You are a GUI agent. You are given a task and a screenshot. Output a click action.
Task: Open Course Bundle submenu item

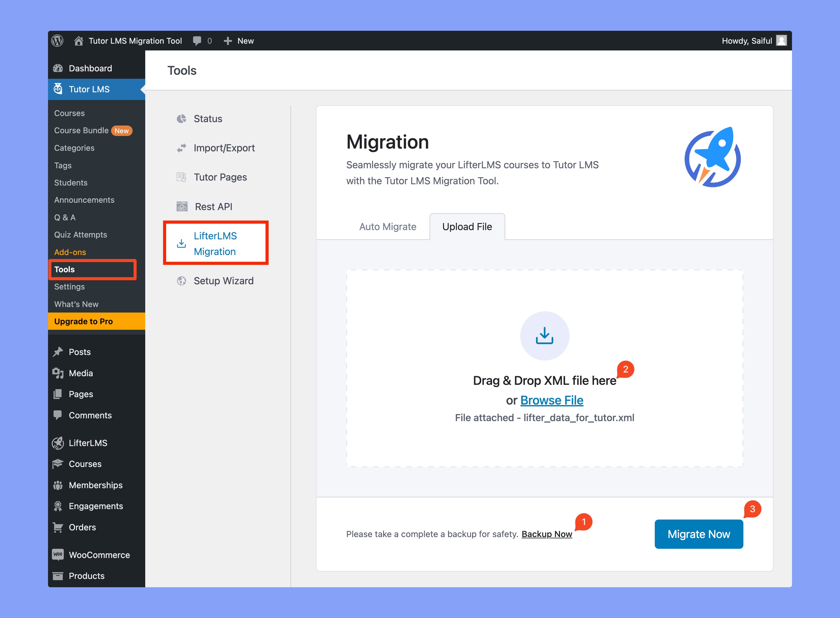click(x=81, y=130)
